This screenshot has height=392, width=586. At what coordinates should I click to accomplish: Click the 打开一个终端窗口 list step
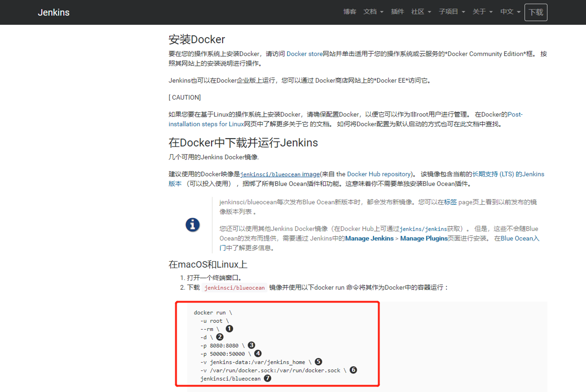click(214, 278)
